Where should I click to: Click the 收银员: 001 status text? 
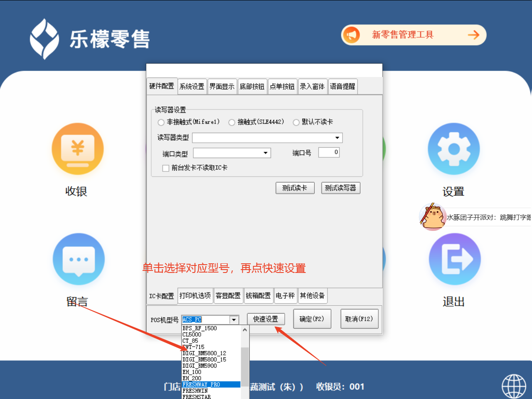click(340, 387)
